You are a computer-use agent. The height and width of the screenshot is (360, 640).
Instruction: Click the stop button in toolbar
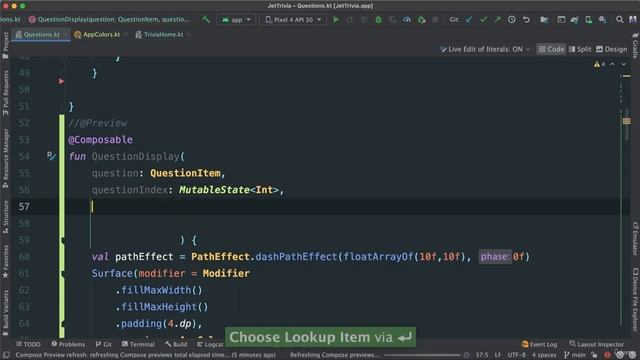pyautogui.click(x=435, y=20)
